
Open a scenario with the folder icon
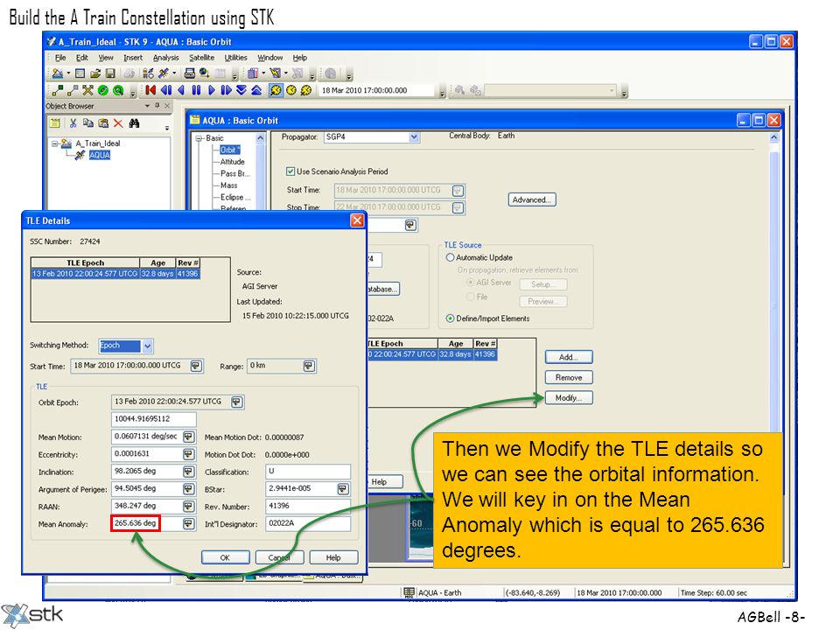pyautogui.click(x=95, y=73)
